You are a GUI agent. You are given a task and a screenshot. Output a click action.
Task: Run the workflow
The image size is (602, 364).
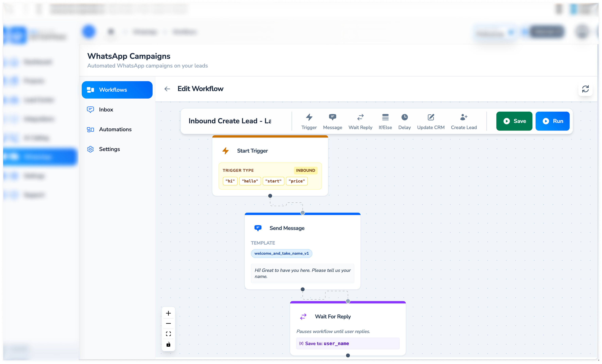click(x=552, y=121)
